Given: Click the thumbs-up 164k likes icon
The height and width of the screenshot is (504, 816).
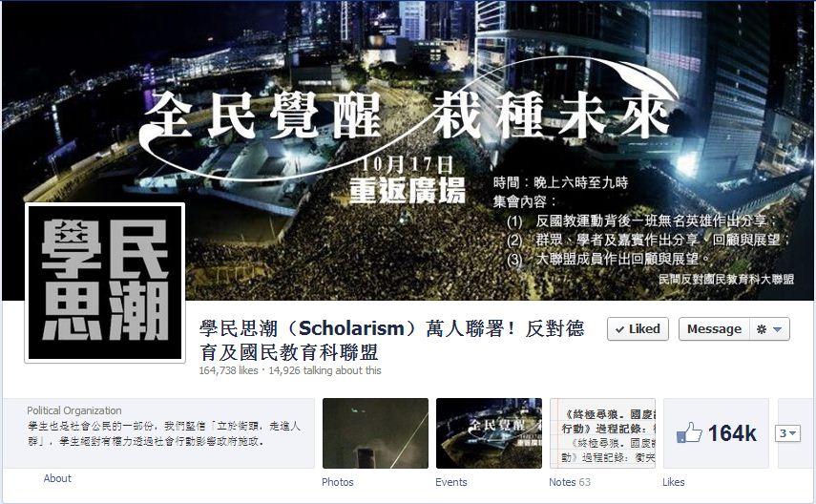Looking at the screenshot, I should pos(688,433).
